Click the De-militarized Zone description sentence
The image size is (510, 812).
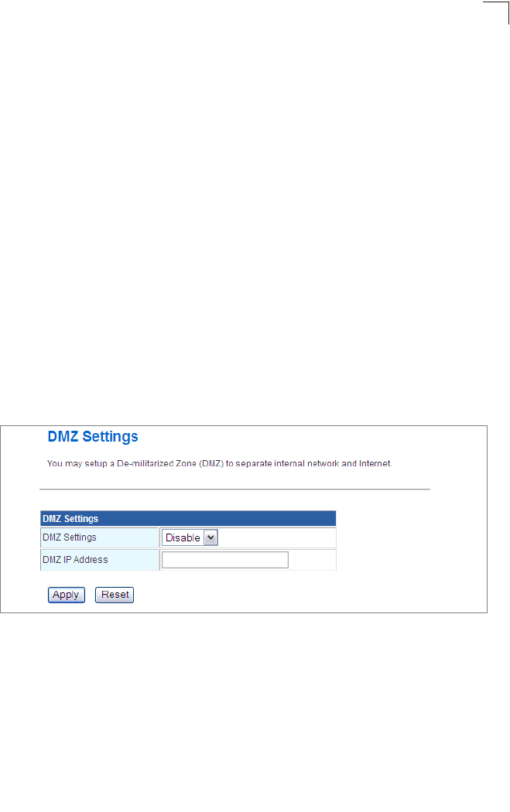pyautogui.click(x=219, y=463)
